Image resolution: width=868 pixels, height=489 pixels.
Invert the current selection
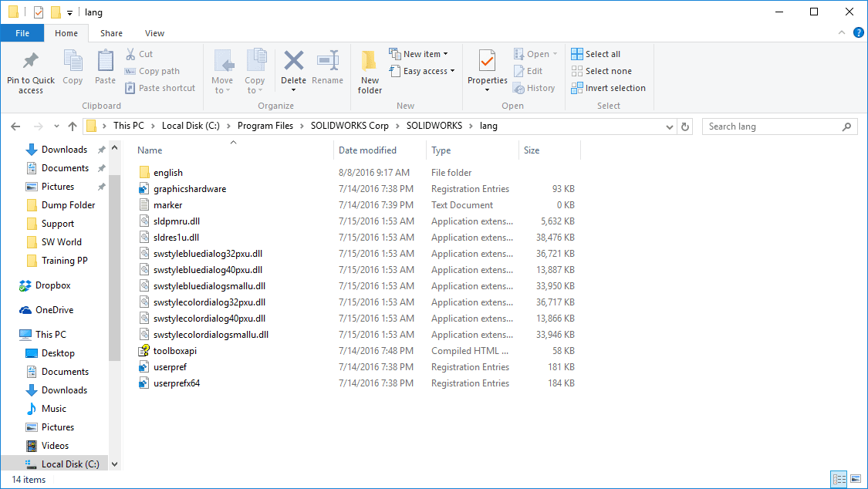tap(609, 87)
